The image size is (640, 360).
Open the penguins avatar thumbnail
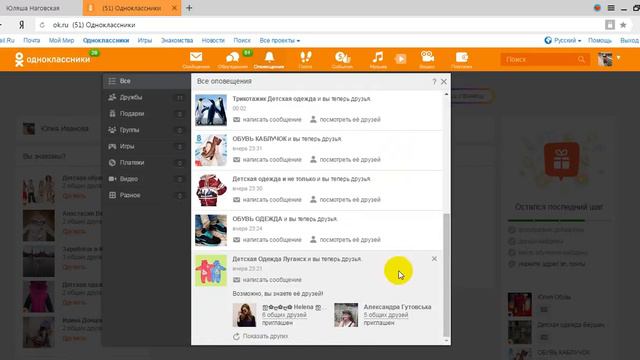pos(211,110)
